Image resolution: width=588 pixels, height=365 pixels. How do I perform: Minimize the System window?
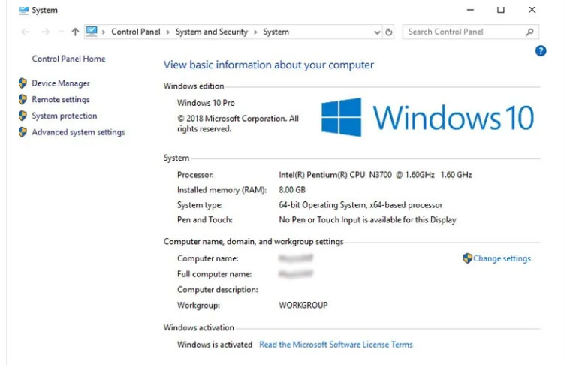pyautogui.click(x=470, y=10)
